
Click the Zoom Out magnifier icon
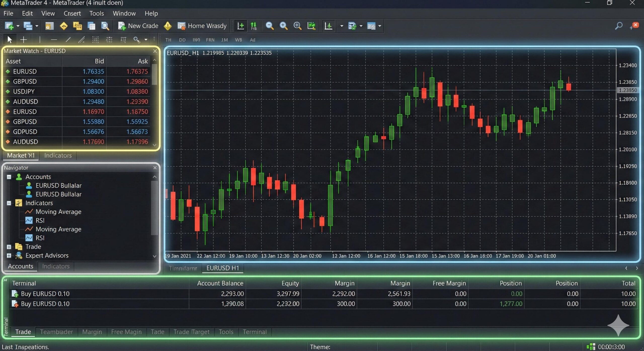tap(270, 26)
